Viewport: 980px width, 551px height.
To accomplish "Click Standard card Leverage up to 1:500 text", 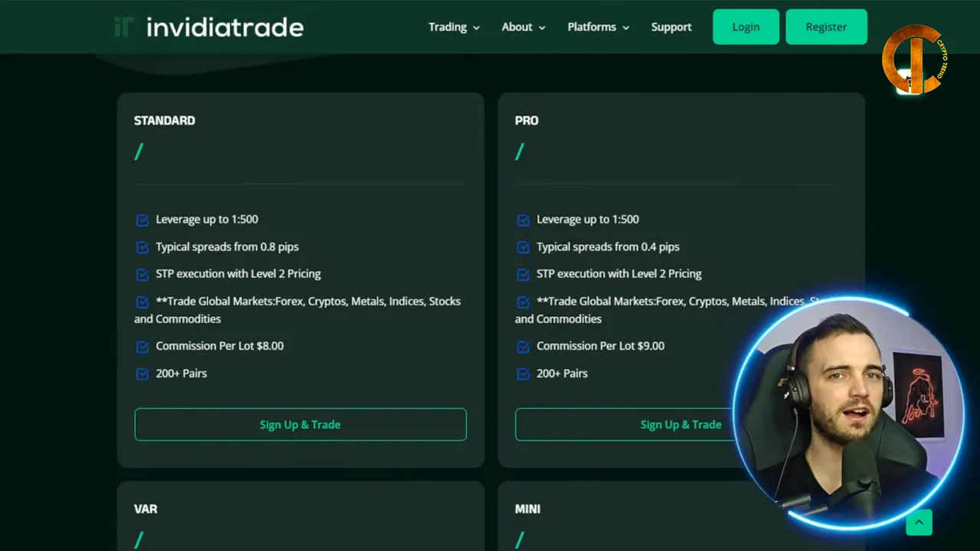I will click(207, 220).
